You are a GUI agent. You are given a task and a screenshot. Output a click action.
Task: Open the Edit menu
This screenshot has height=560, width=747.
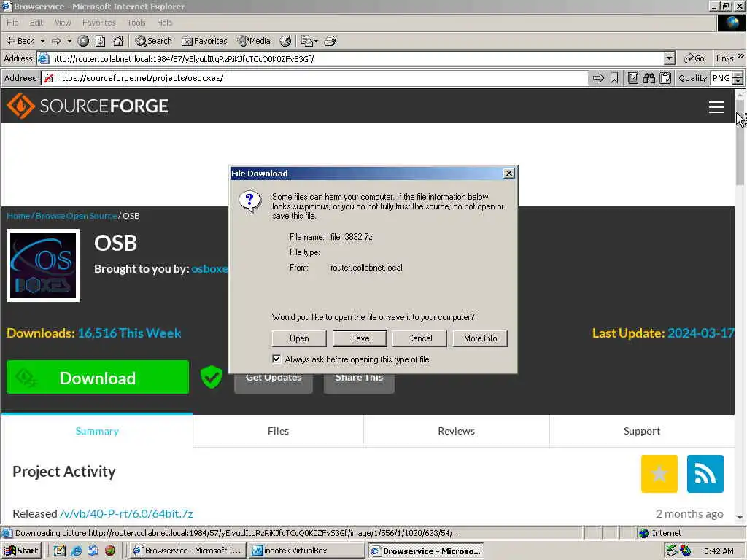(x=36, y=23)
